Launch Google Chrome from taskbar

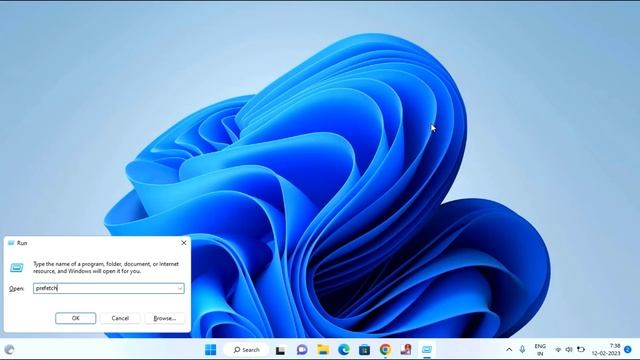(385, 349)
